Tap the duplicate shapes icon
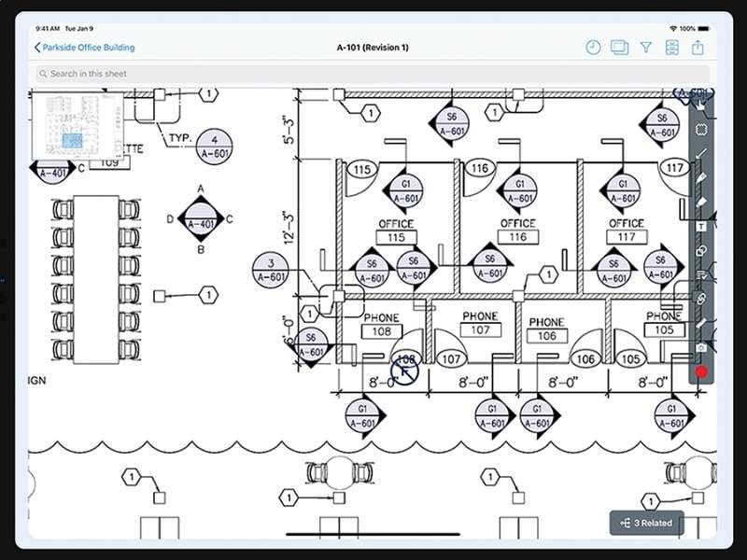747x560 pixels. [703, 251]
